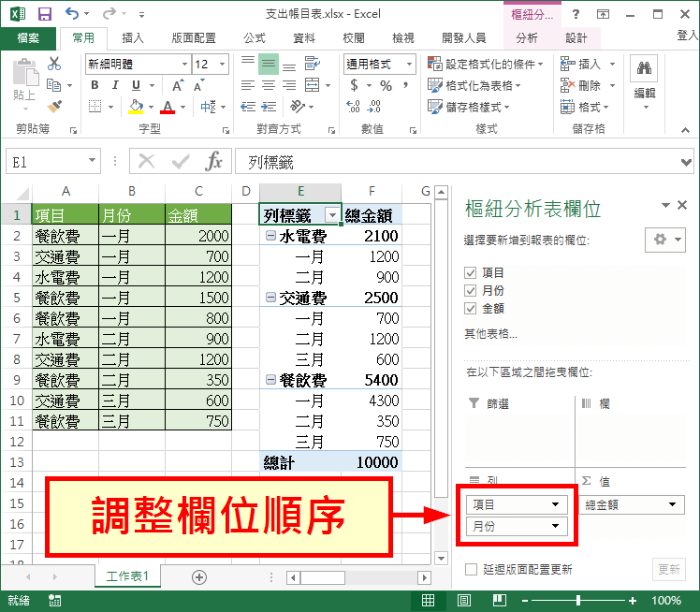This screenshot has height=612, width=700.
Task: Switch to Page Layout view in status bar
Action: pyautogui.click(x=464, y=601)
